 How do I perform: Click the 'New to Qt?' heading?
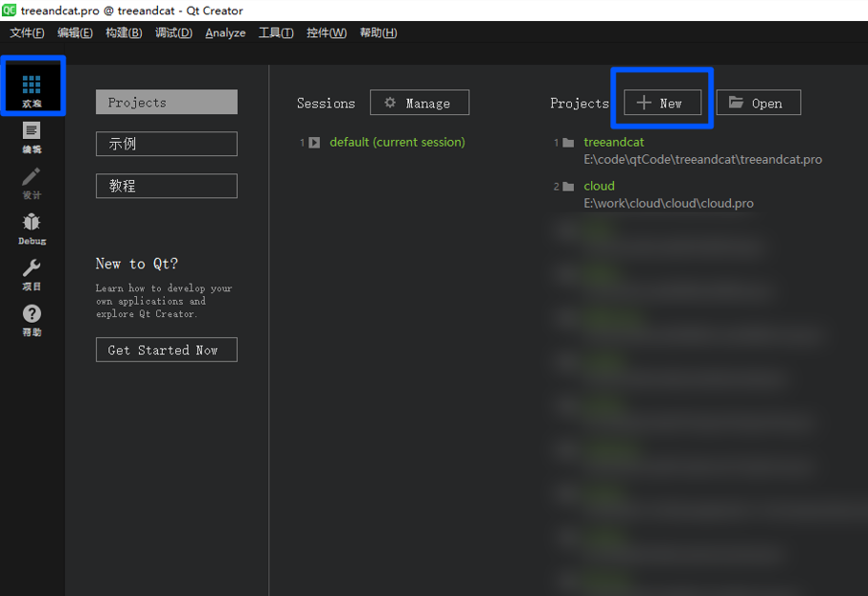point(137,264)
